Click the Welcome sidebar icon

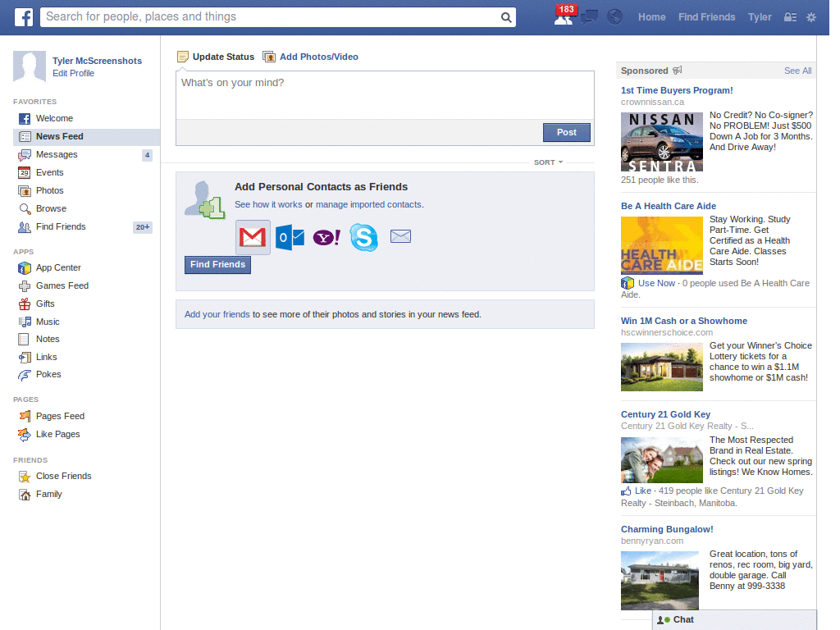(25, 118)
